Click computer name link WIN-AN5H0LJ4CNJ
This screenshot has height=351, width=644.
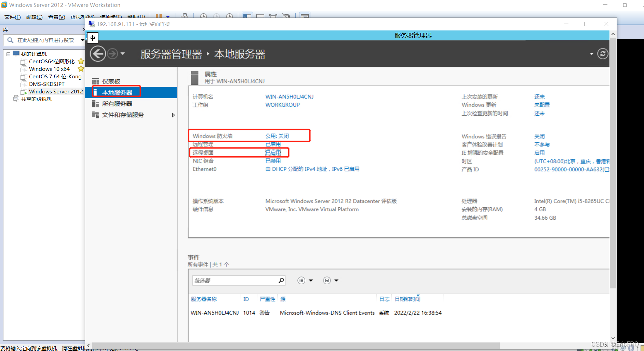(289, 96)
